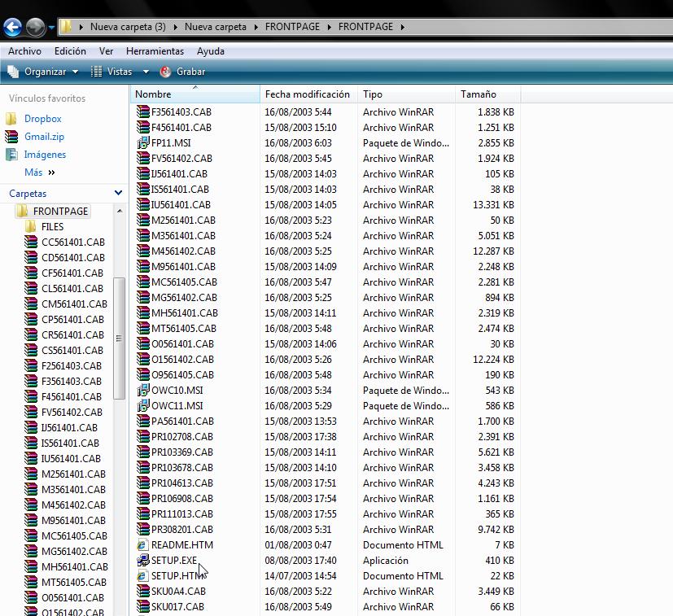Viewport: 673px width, 616px height.
Task: Click the Back navigation arrow button
Action: coord(12,27)
